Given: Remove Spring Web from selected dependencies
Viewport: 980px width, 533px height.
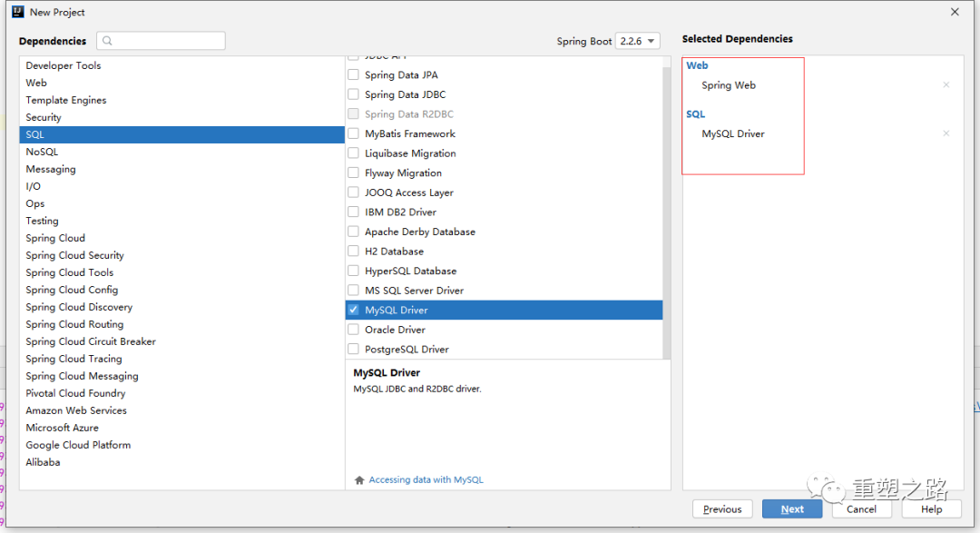Looking at the screenshot, I should [x=946, y=85].
